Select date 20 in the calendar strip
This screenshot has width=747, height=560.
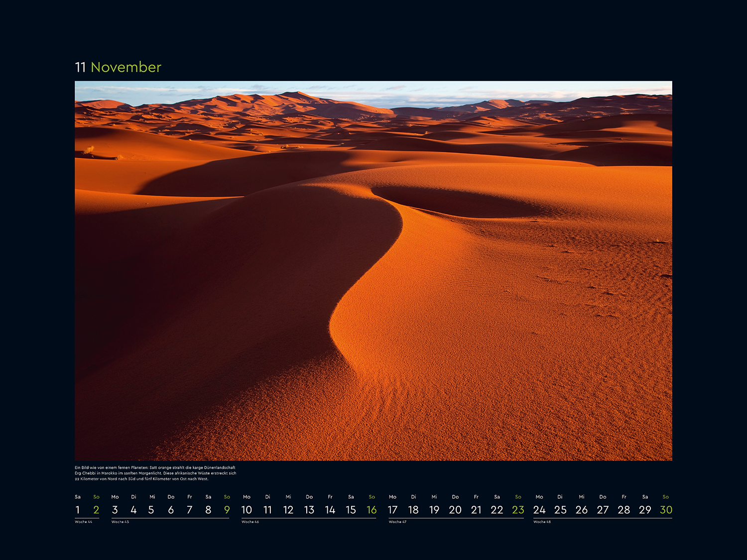point(455,510)
